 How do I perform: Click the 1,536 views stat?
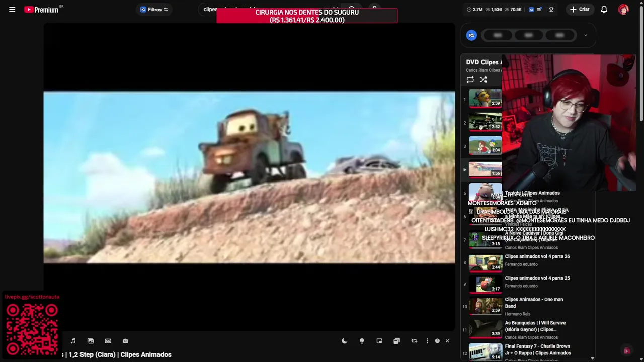click(494, 10)
